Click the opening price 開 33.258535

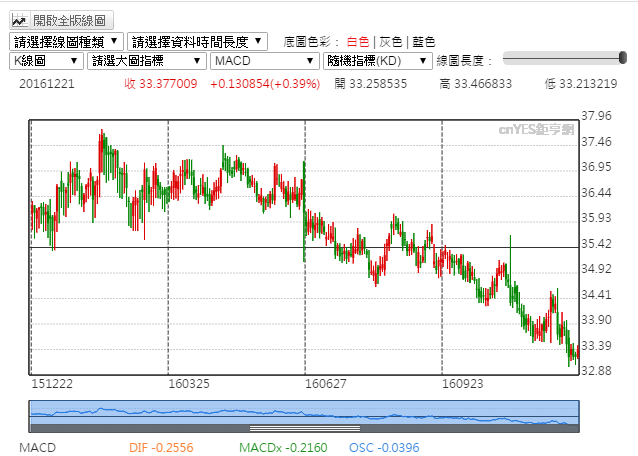point(371,84)
